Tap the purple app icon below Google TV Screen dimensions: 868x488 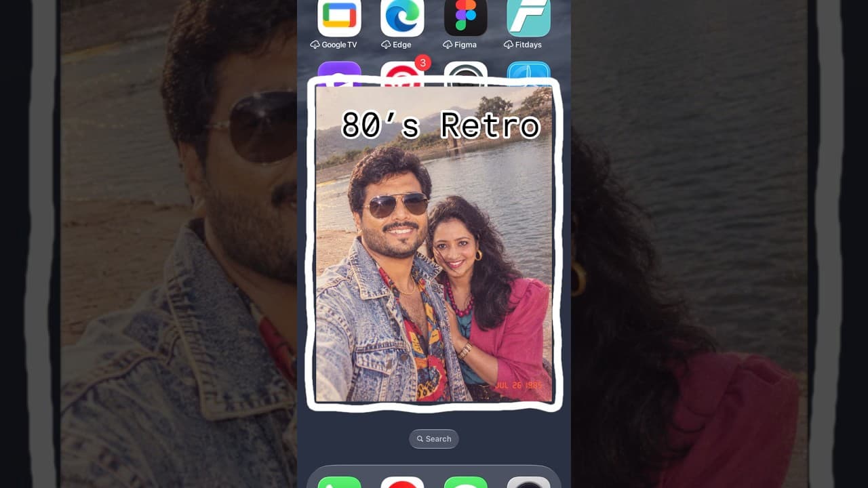click(x=339, y=70)
